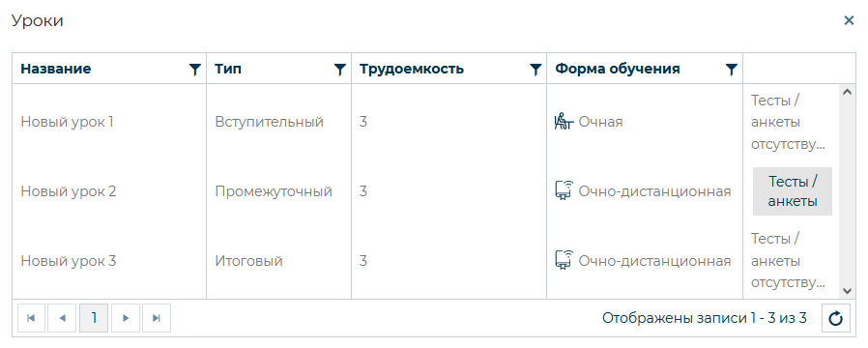The image size is (868, 348).
Task: Open the filter for Форма обучения column
Action: coord(732,70)
